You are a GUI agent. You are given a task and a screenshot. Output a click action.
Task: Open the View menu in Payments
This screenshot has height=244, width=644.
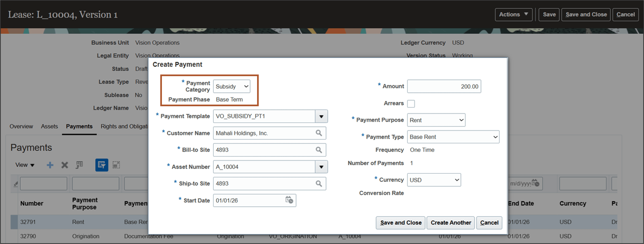click(x=25, y=165)
